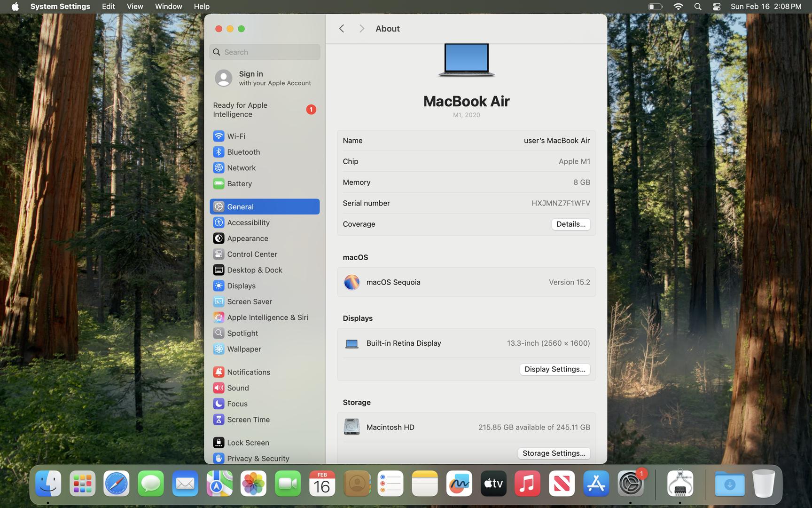The height and width of the screenshot is (508, 812).
Task: Open Control Center settings
Action: click(252, 254)
